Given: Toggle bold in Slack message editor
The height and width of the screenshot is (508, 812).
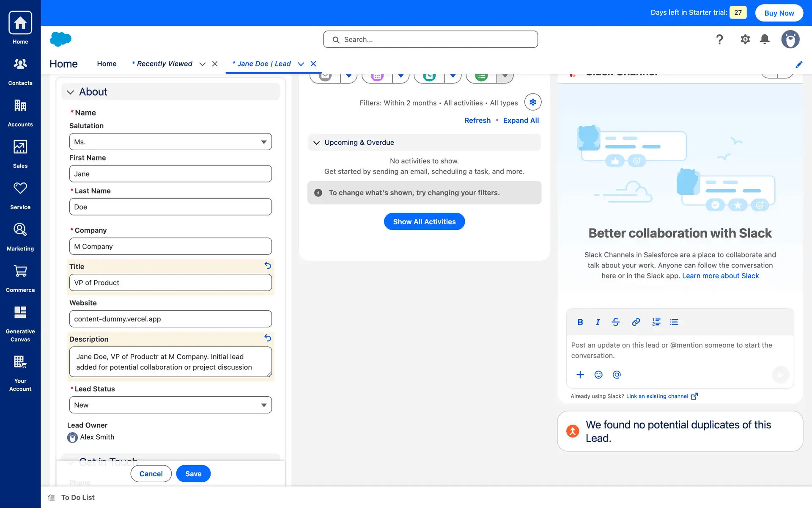Looking at the screenshot, I should click(580, 322).
